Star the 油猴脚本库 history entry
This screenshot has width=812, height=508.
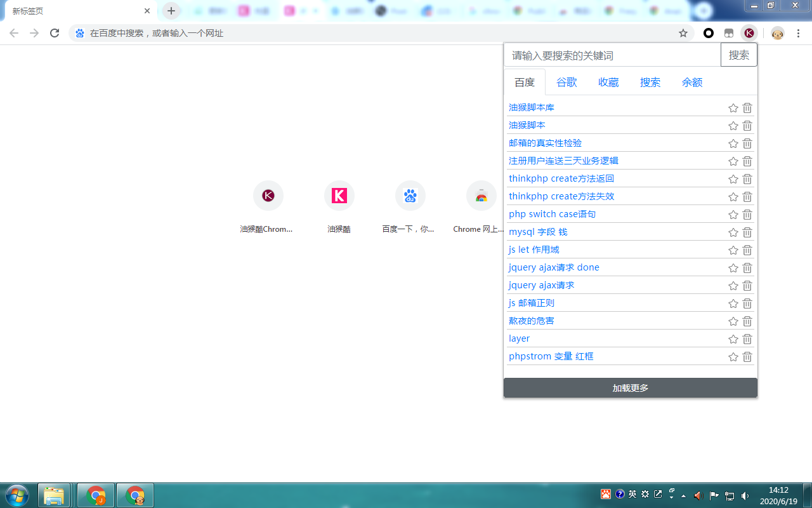(x=733, y=108)
